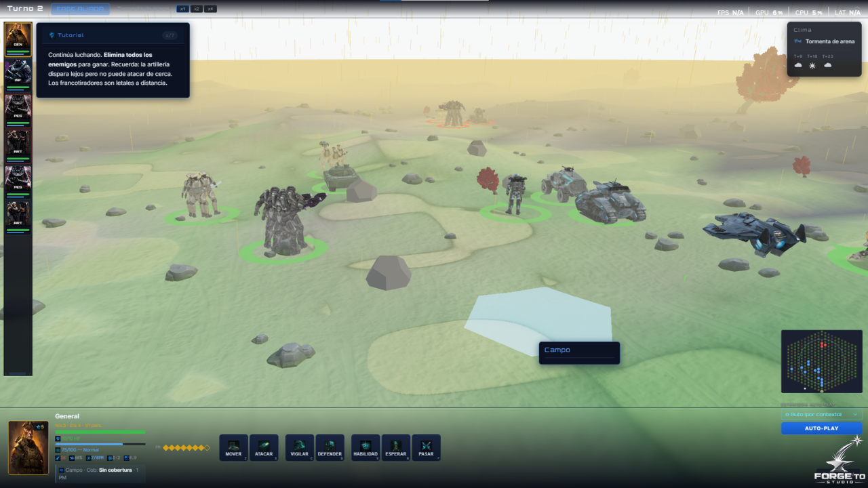The image size is (868, 488).
Task: Select the PES portrait just below INF
Action: 18,111
